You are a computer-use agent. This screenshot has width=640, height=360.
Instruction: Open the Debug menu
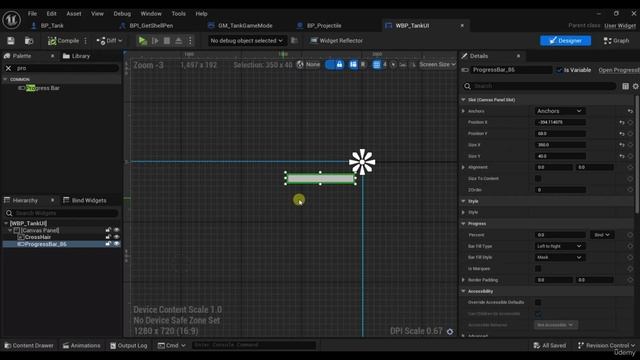pos(122,13)
